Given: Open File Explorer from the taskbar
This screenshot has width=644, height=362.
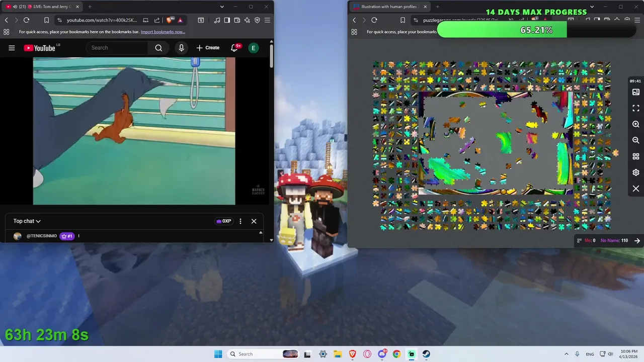Looking at the screenshot, I should [x=338, y=354].
